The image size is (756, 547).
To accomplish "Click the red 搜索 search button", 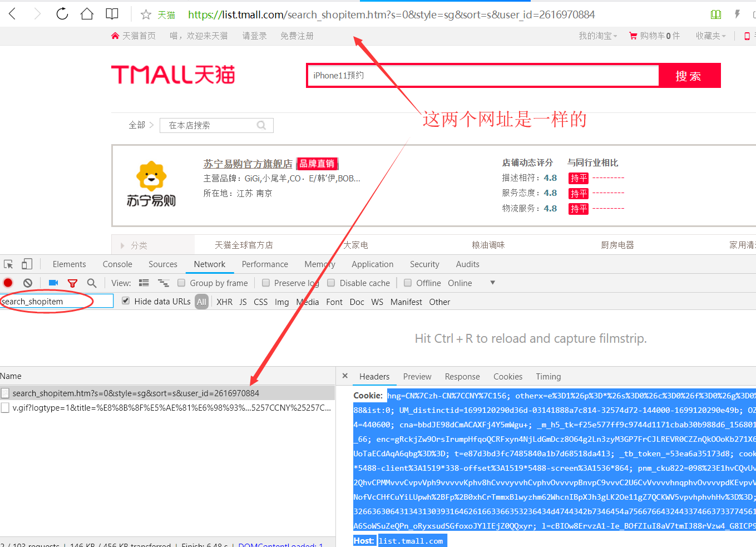I will [x=689, y=76].
